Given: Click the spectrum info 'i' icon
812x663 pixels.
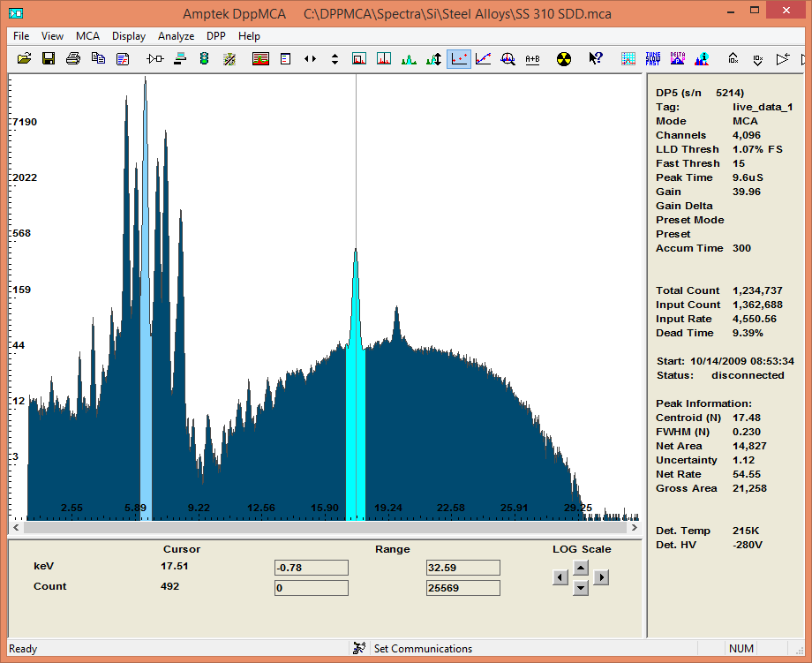Looking at the screenshot, I should pos(702,58).
